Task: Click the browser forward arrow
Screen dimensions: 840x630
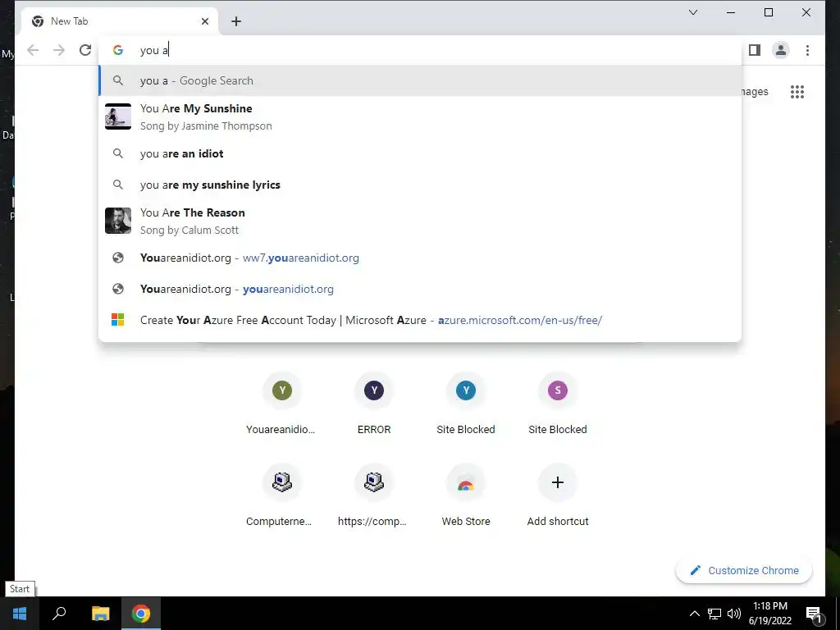Action: pos(59,50)
